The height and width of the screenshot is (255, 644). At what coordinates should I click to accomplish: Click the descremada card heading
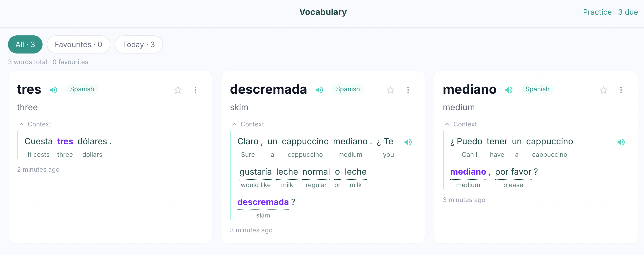click(268, 89)
